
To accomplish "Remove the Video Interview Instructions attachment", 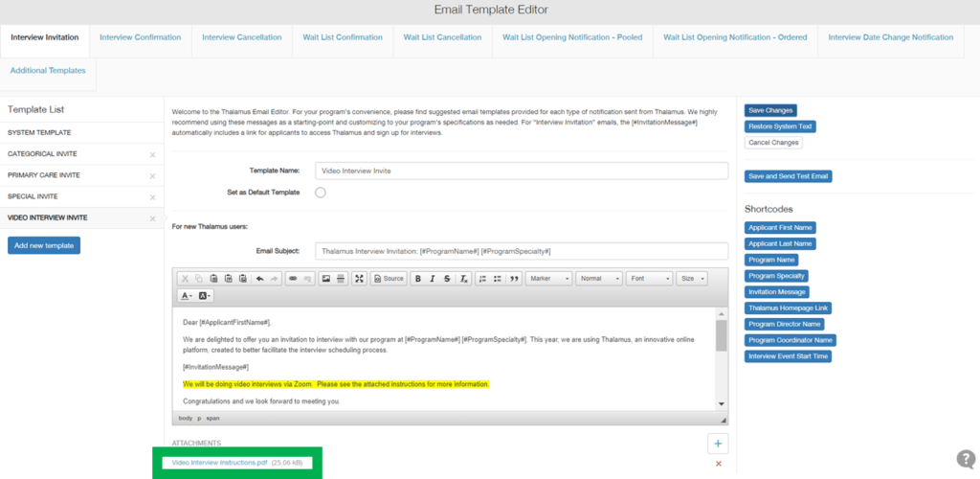I will tap(718, 464).
